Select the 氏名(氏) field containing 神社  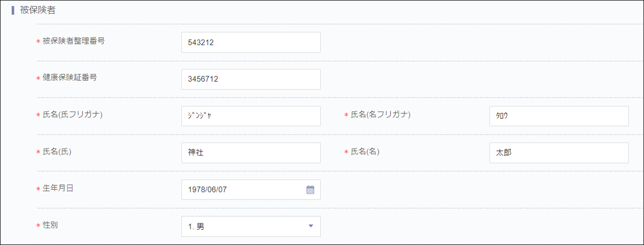click(251, 153)
